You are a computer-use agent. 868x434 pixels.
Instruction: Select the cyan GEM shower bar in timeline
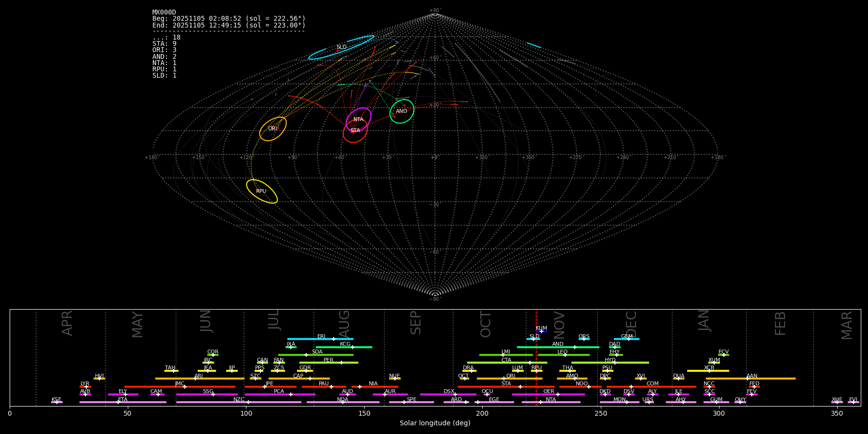tap(626, 339)
